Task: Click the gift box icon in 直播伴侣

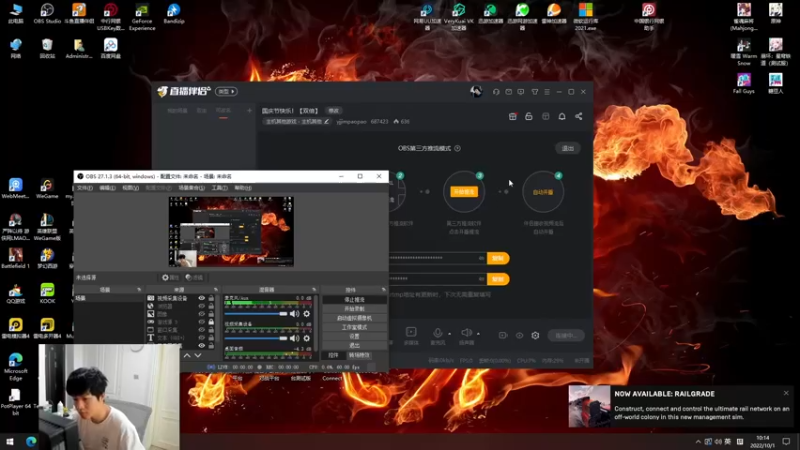Action: [x=513, y=116]
